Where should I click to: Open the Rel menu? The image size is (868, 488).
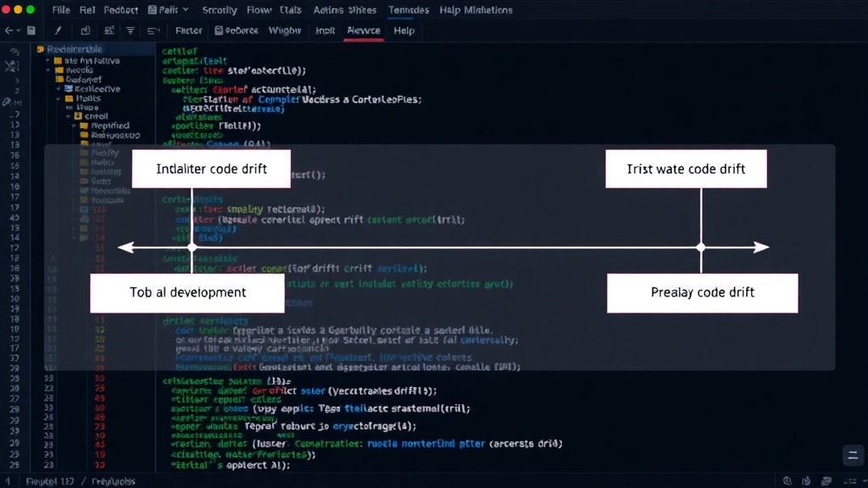[x=87, y=10]
